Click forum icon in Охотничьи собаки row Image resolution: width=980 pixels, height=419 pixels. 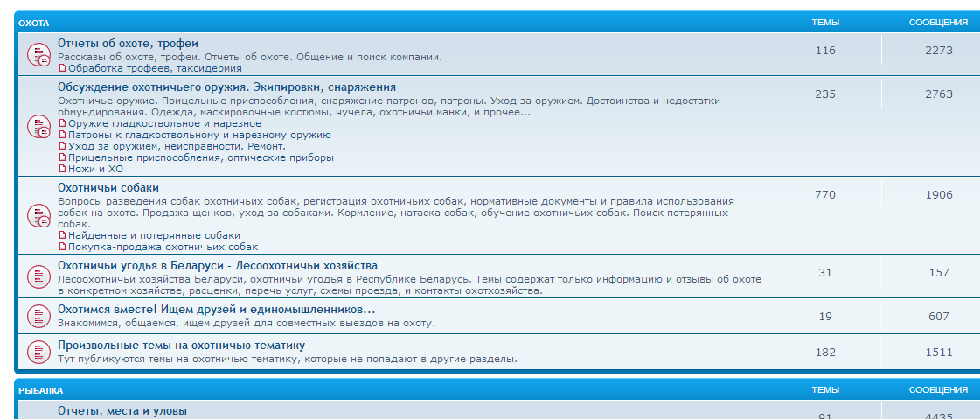pos(38,215)
